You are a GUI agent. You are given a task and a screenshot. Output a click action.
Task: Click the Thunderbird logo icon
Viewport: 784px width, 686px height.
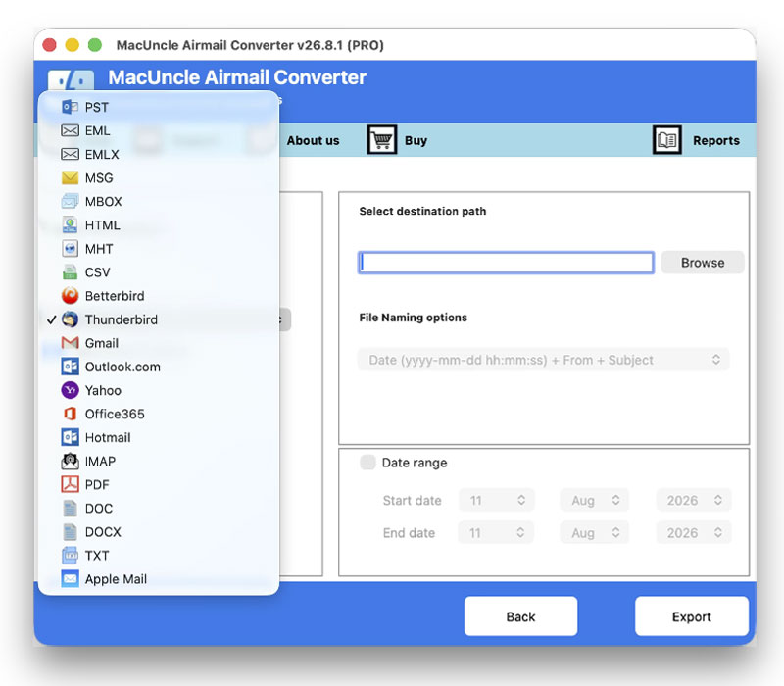pos(70,319)
